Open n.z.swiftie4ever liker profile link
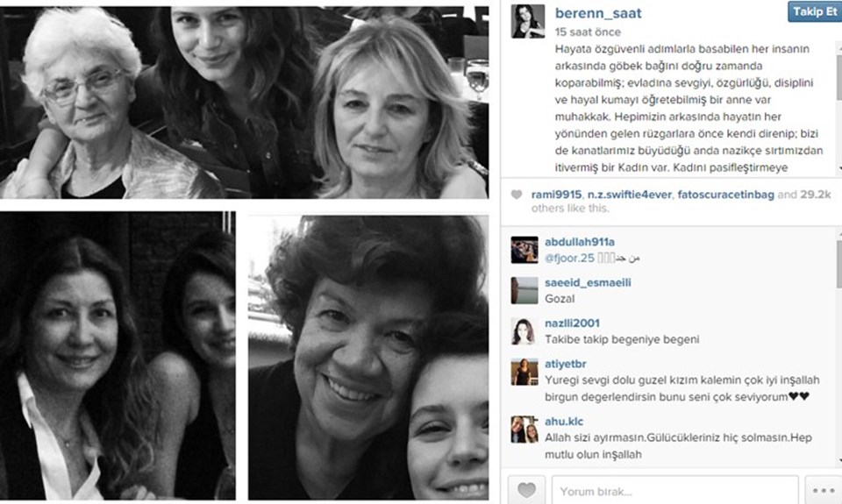842x504 pixels. [630, 195]
